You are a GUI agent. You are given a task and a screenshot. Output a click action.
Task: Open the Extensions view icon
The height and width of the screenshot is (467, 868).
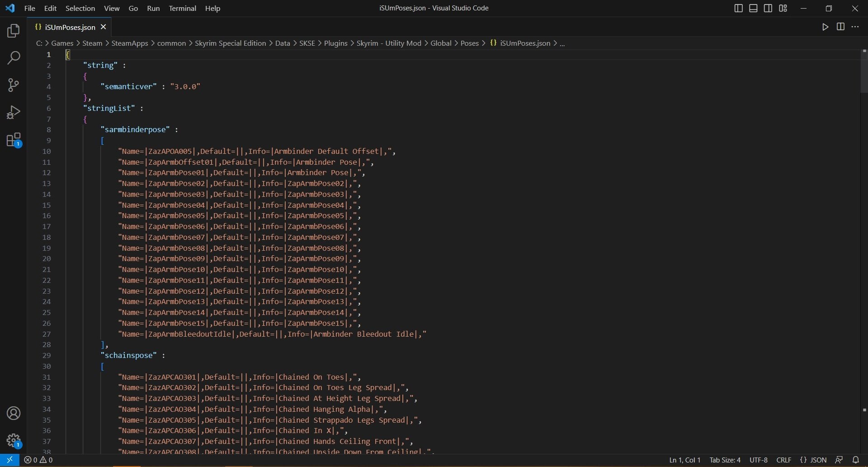coord(14,140)
